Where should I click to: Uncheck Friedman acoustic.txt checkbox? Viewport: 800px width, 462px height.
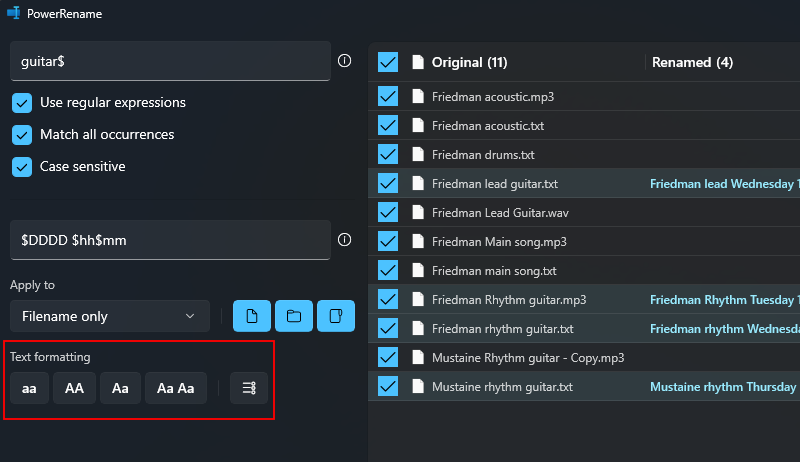tap(388, 125)
